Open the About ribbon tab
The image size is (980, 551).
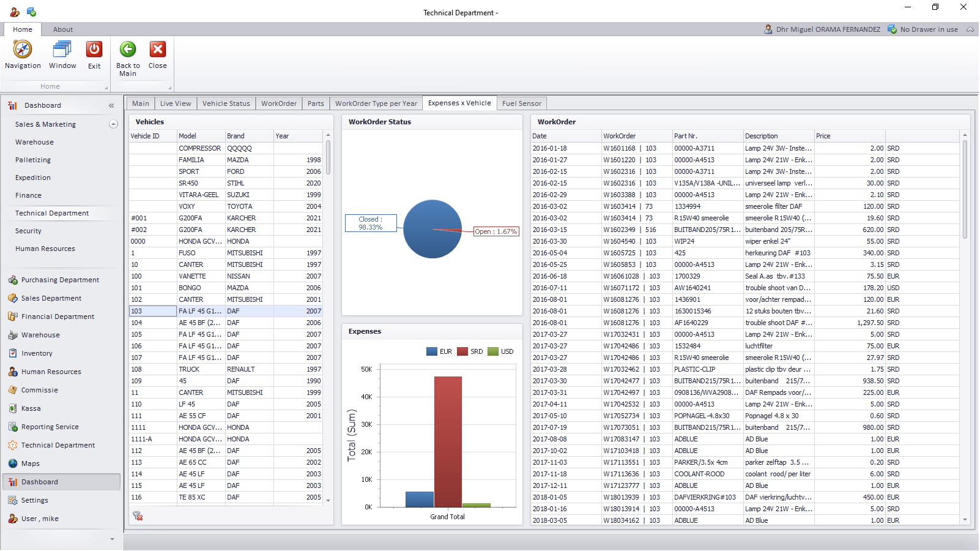coord(62,29)
